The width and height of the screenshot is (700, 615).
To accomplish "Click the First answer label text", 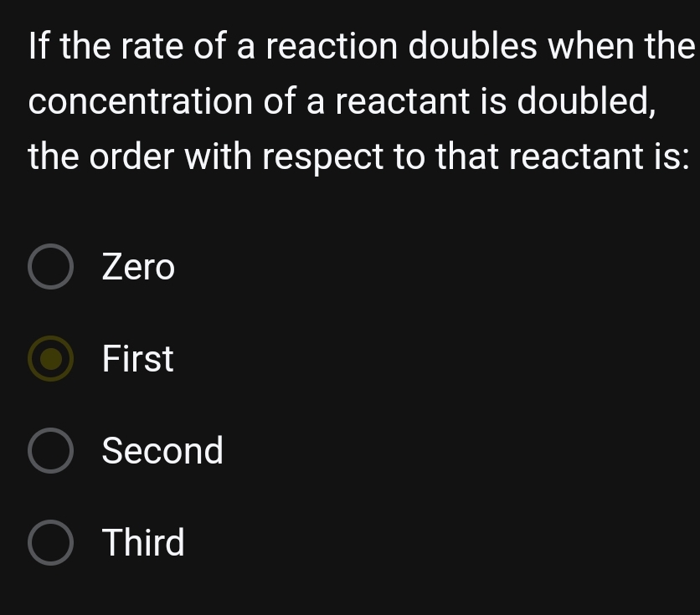I will pos(136,358).
